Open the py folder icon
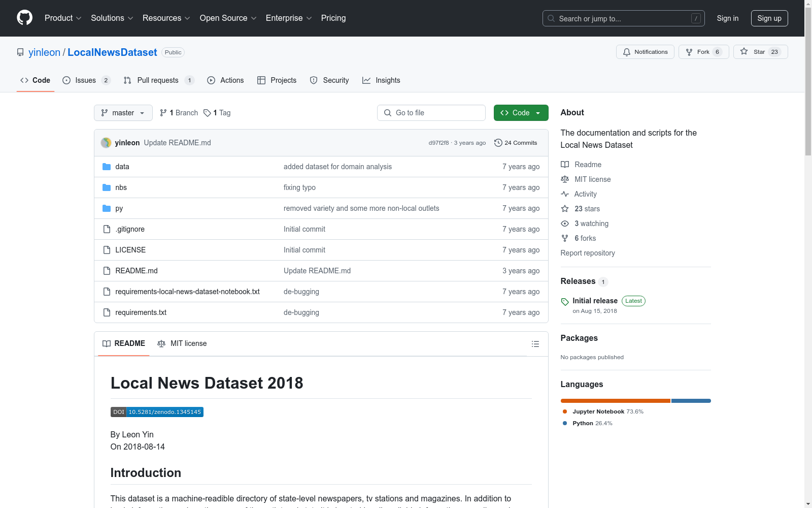Viewport: 812px width, 508px height. 107,208
